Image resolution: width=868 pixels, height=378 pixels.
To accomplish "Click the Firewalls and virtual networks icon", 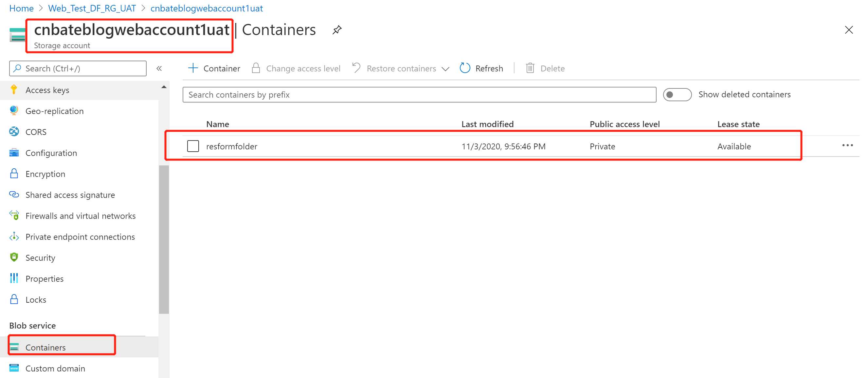I will coord(14,216).
